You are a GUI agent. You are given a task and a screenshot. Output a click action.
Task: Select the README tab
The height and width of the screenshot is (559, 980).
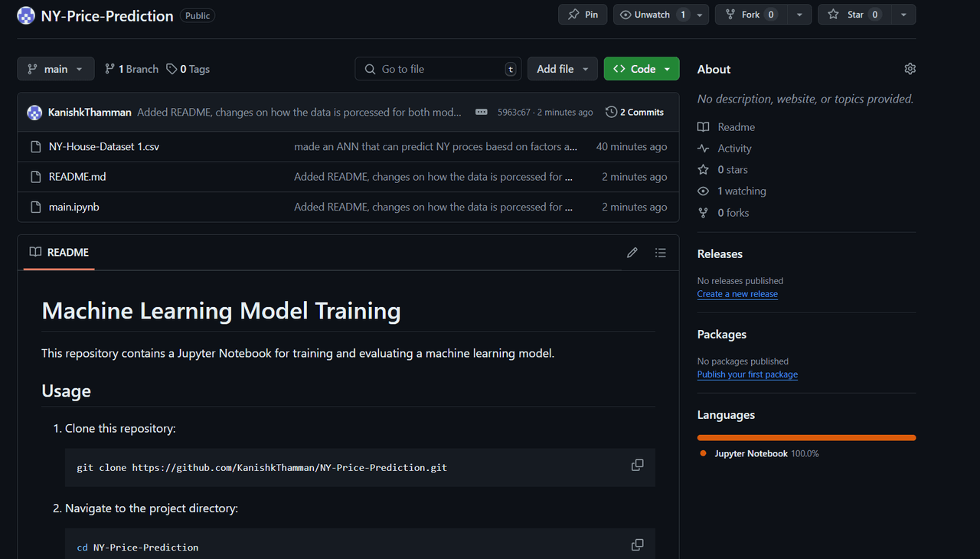click(59, 252)
